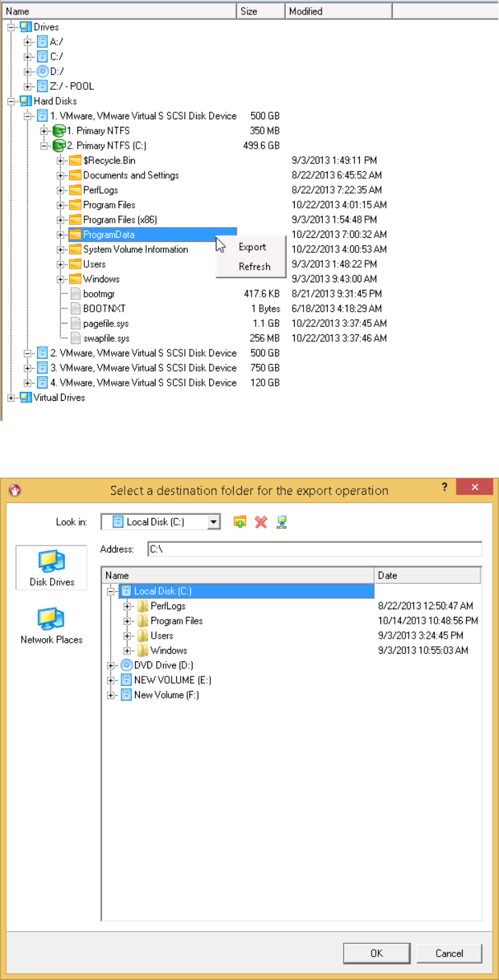The height and width of the screenshot is (980, 499).
Task: Select the Users folder in export dialog
Action: [162, 635]
